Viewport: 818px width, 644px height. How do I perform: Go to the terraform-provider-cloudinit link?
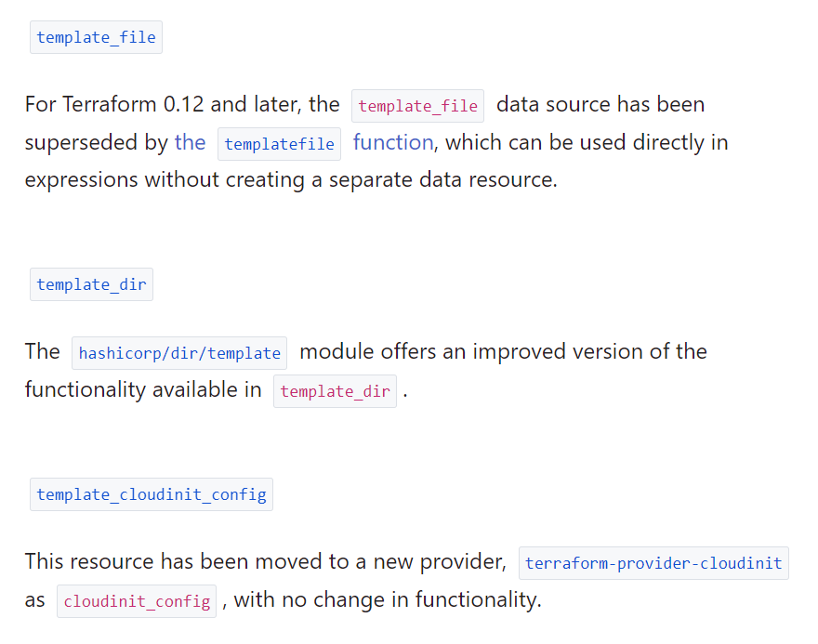tap(653, 563)
